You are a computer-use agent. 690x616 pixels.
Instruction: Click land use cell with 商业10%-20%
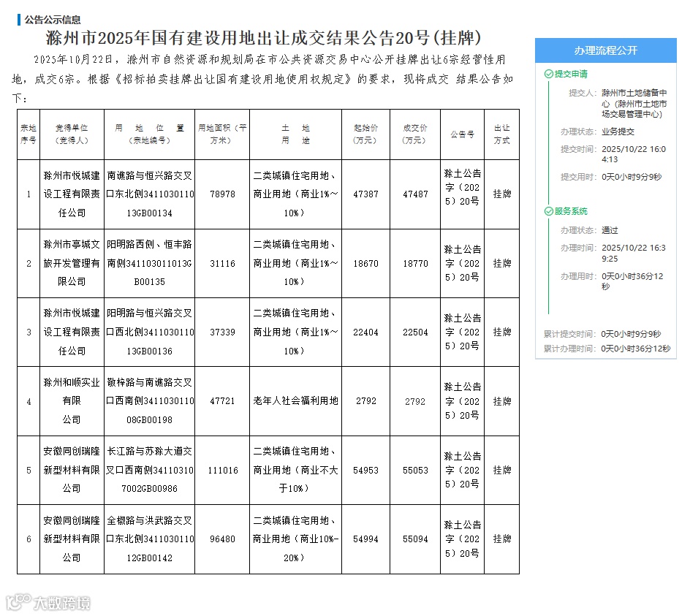click(x=295, y=539)
